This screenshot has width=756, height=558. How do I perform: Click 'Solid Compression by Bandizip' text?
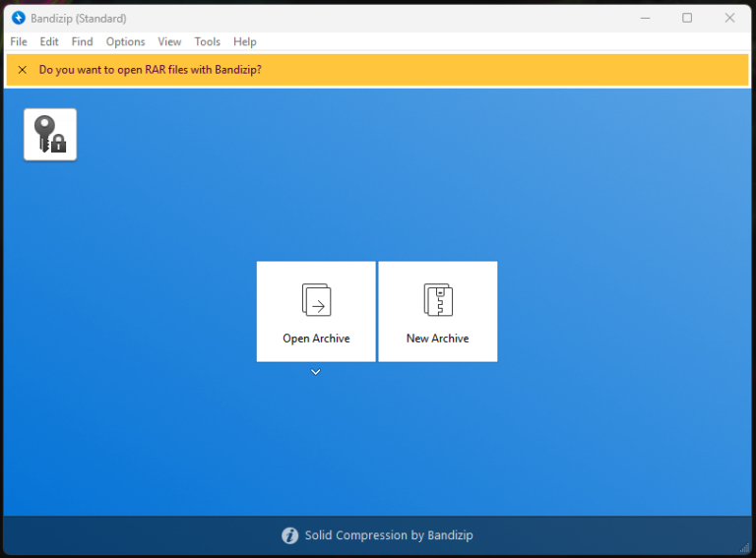coord(389,535)
